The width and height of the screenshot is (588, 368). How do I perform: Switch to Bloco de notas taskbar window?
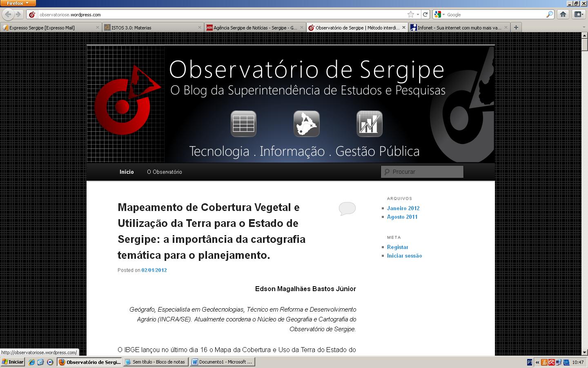click(x=156, y=362)
